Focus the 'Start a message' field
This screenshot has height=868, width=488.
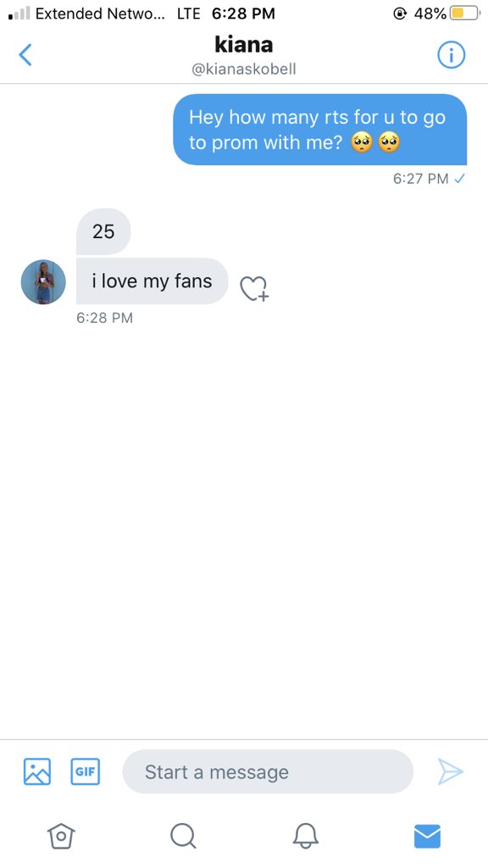coord(268,771)
